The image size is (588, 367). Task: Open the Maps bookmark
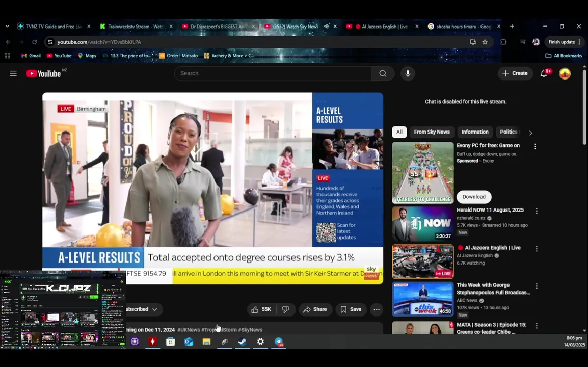(x=87, y=56)
